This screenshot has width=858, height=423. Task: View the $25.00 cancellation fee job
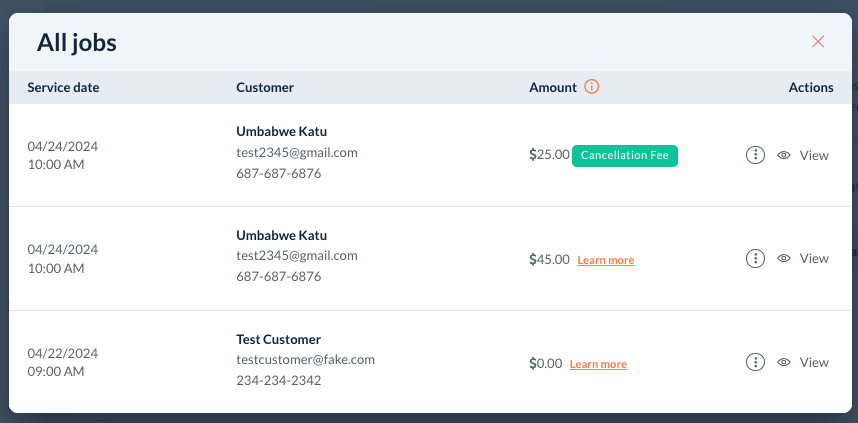(x=814, y=155)
